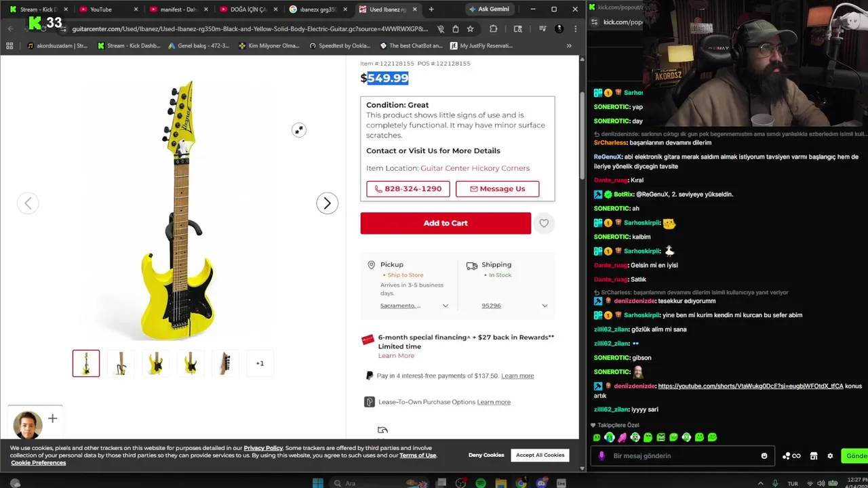This screenshot has height=488, width=868.
Task: Open channel points infinity icon in chat
Action: [x=791, y=456]
